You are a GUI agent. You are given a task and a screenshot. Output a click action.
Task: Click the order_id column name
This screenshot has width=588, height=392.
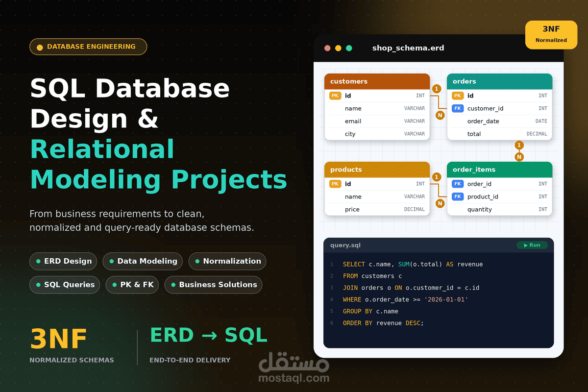tap(479, 184)
